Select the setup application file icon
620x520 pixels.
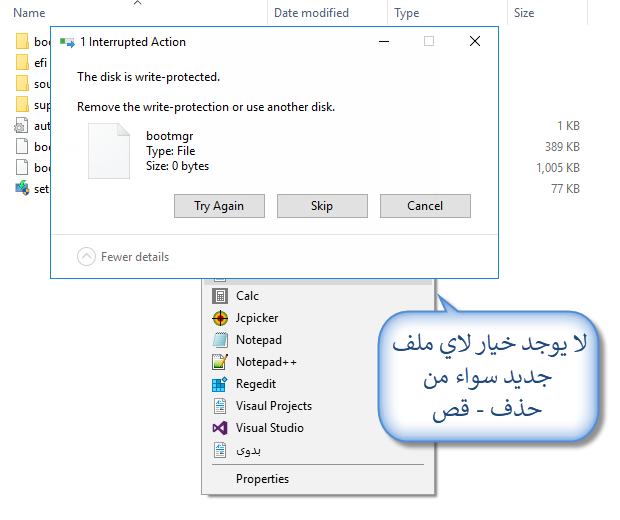22,189
